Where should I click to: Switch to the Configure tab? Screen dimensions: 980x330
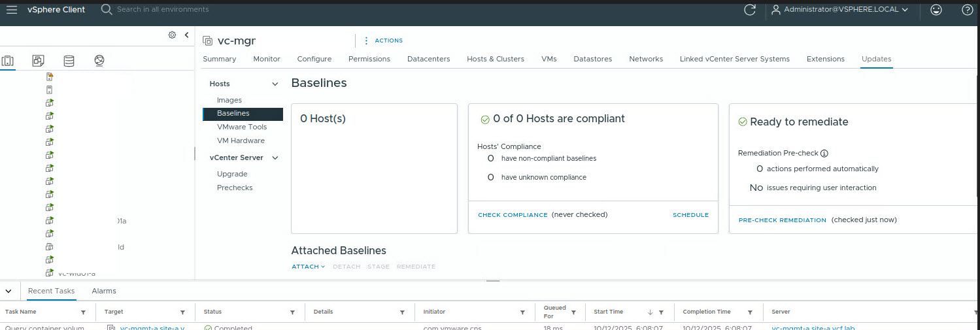pyautogui.click(x=314, y=59)
